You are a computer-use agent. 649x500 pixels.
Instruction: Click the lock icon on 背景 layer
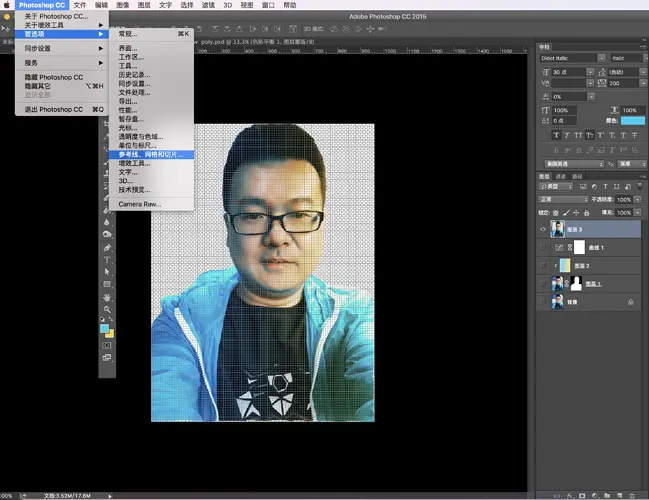tap(630, 301)
